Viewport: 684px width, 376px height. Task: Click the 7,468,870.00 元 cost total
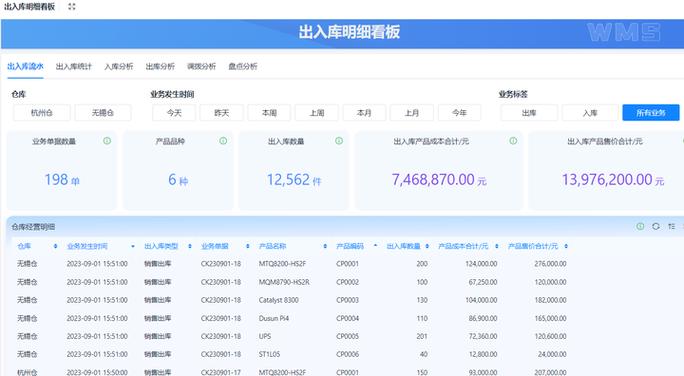point(439,180)
